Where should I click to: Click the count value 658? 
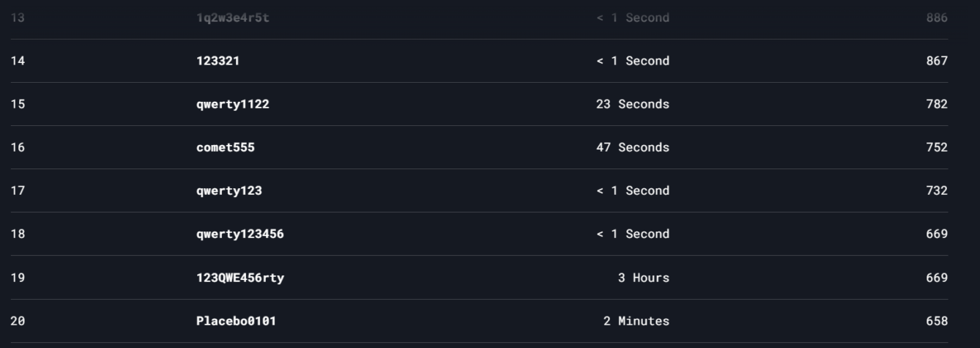pos(936,321)
